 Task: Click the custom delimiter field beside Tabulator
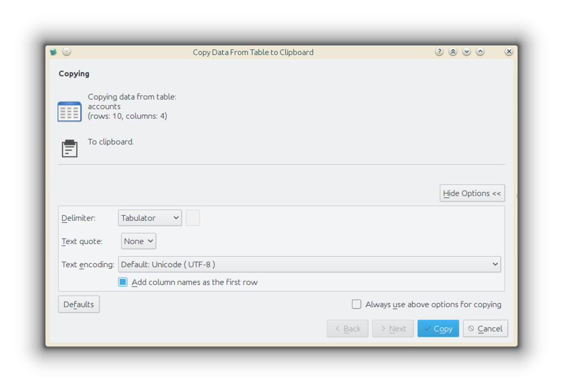(x=193, y=218)
